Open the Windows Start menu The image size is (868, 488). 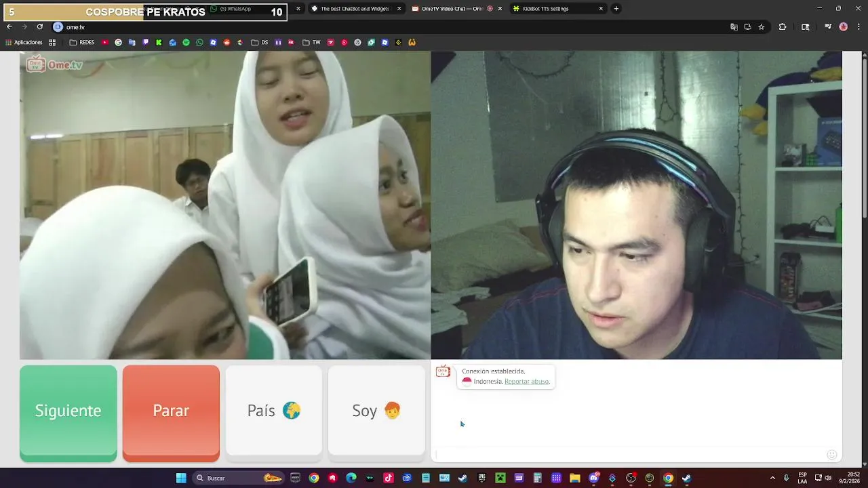click(x=181, y=479)
